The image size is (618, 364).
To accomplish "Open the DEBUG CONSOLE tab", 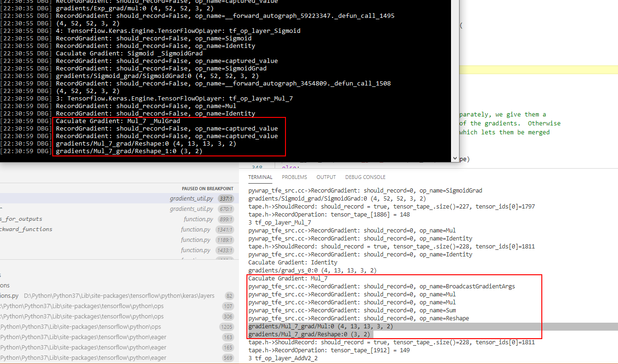I will coord(365,177).
